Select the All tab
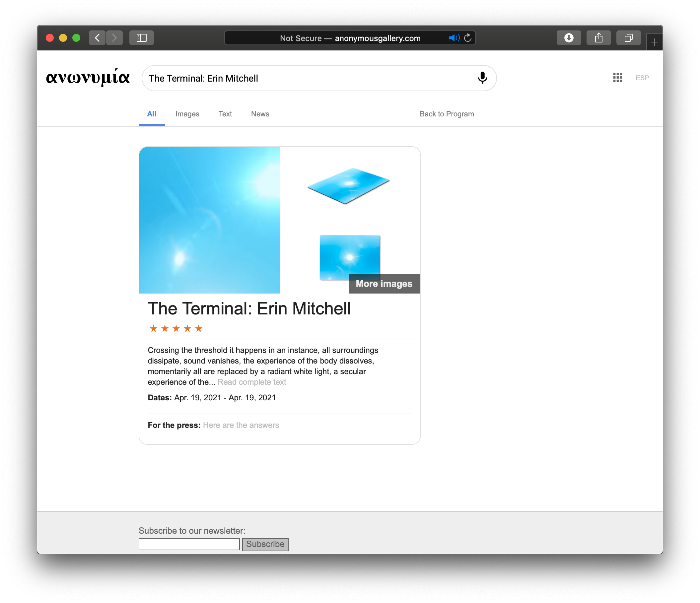Screen dimensions: 700x603 click(x=152, y=114)
